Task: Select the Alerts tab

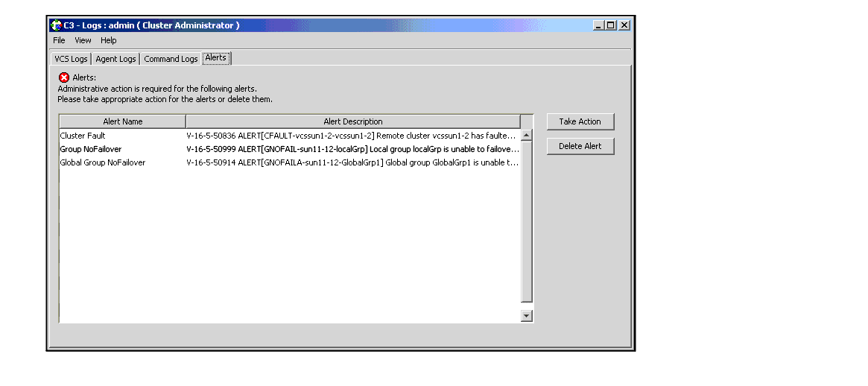Action: [216, 58]
